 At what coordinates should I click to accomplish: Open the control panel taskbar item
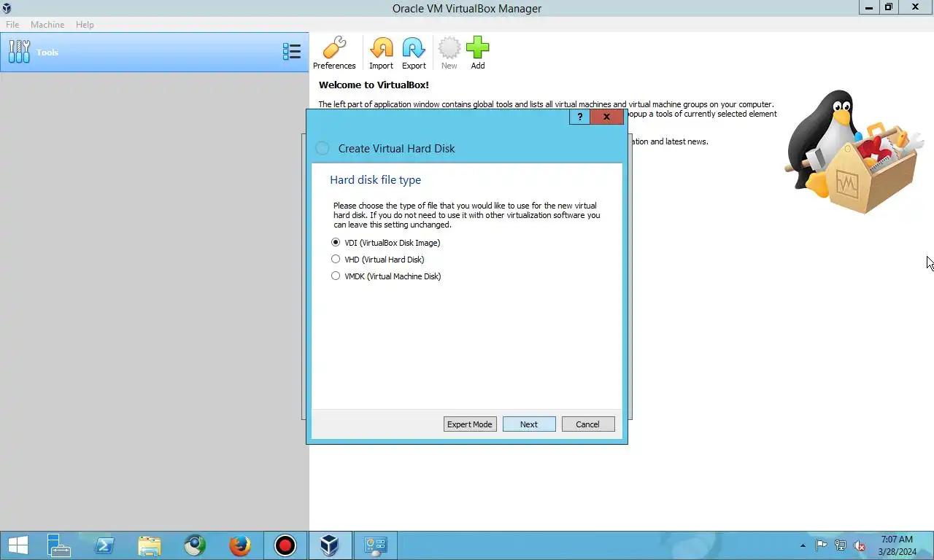click(376, 545)
